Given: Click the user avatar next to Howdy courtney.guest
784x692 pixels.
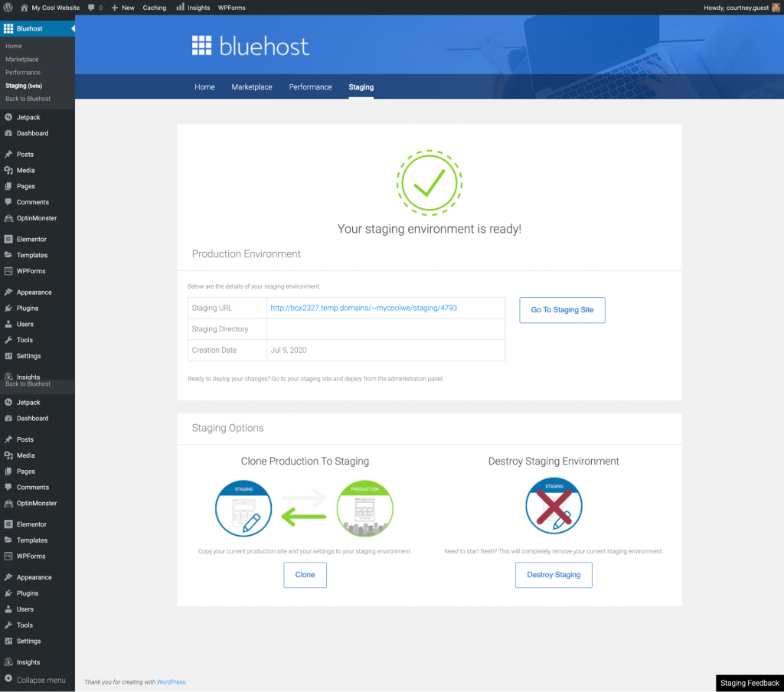Looking at the screenshot, I should click(776, 8).
